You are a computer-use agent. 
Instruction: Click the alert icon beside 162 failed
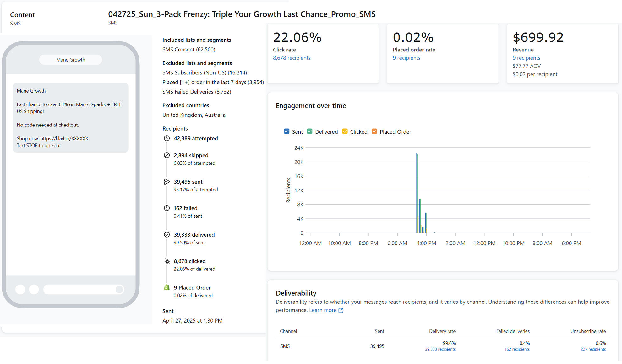click(x=167, y=208)
